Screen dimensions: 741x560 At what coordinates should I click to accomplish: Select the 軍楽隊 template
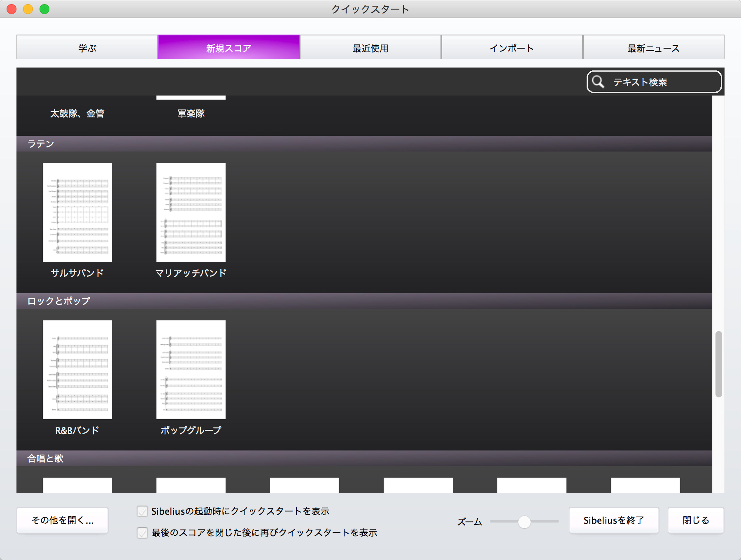pos(191,113)
